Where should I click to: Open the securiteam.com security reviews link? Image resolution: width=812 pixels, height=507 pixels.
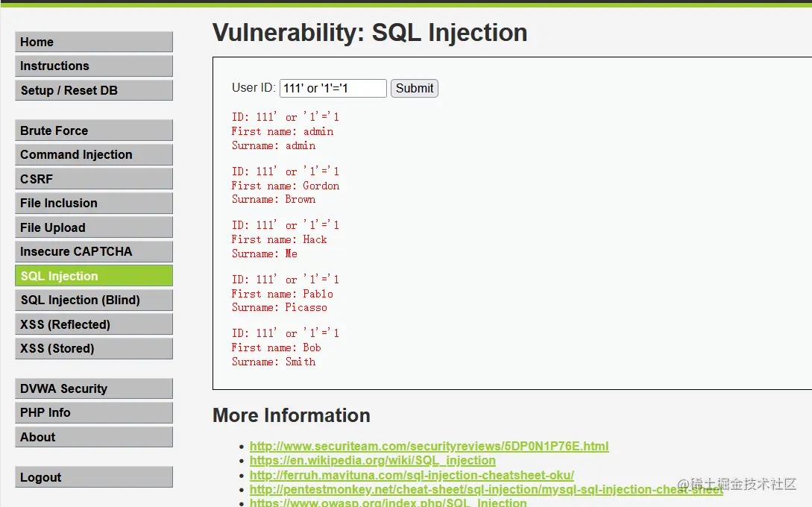tap(429, 446)
